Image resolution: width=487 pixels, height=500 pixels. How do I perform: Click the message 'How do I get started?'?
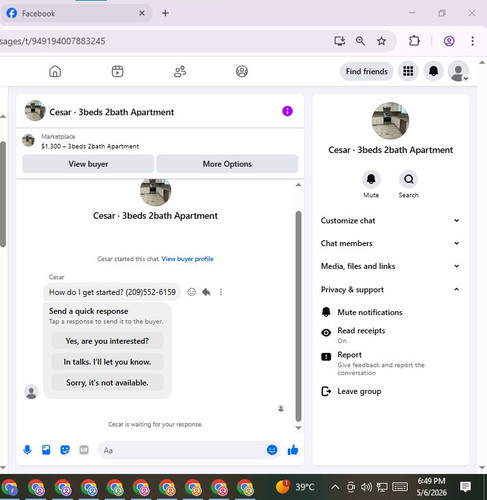coord(112,292)
